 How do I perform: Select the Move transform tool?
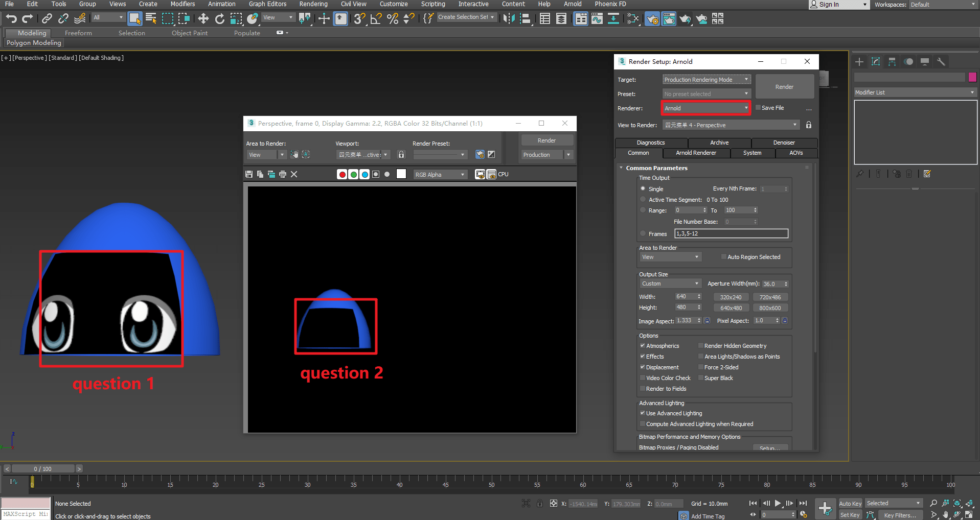[203, 19]
